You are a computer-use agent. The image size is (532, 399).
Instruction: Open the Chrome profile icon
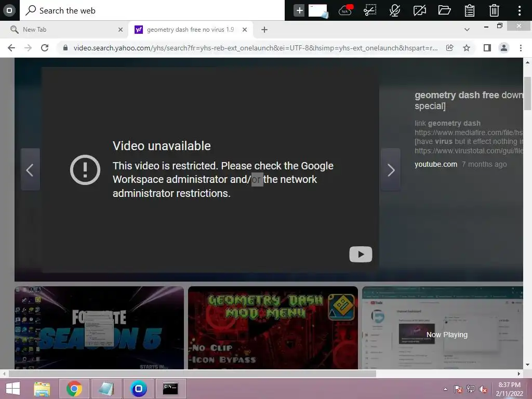[504, 48]
